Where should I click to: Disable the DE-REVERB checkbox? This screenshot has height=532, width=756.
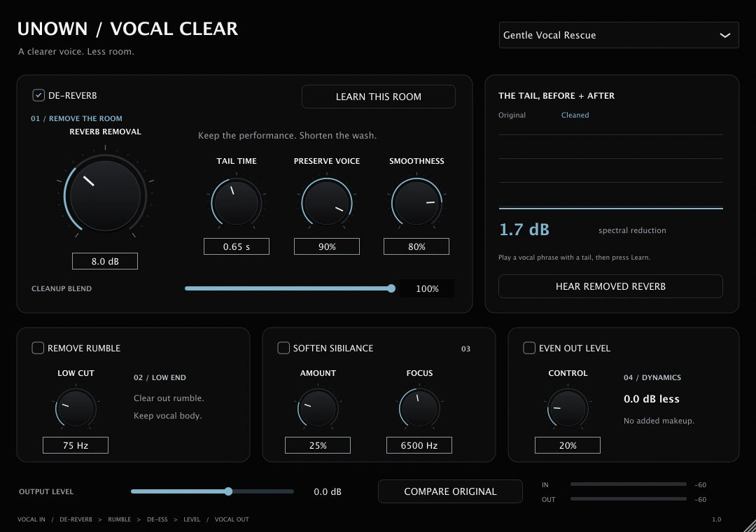(x=38, y=95)
